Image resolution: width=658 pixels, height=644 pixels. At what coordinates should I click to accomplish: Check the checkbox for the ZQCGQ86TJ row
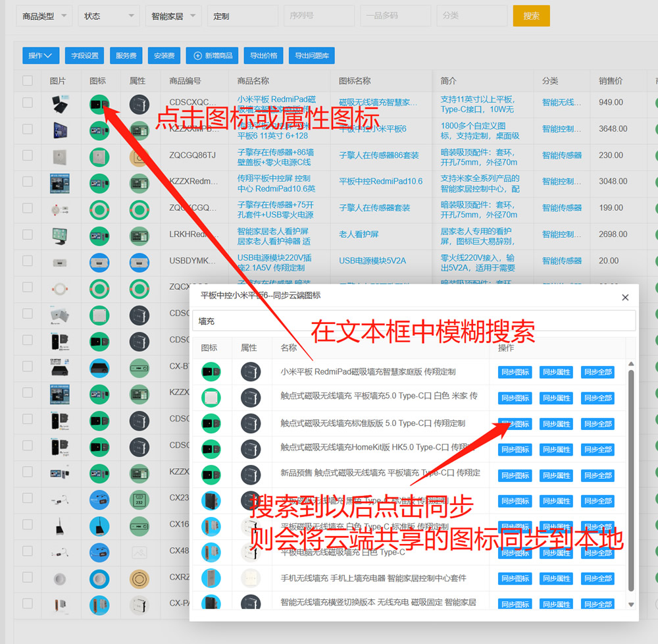point(28,155)
